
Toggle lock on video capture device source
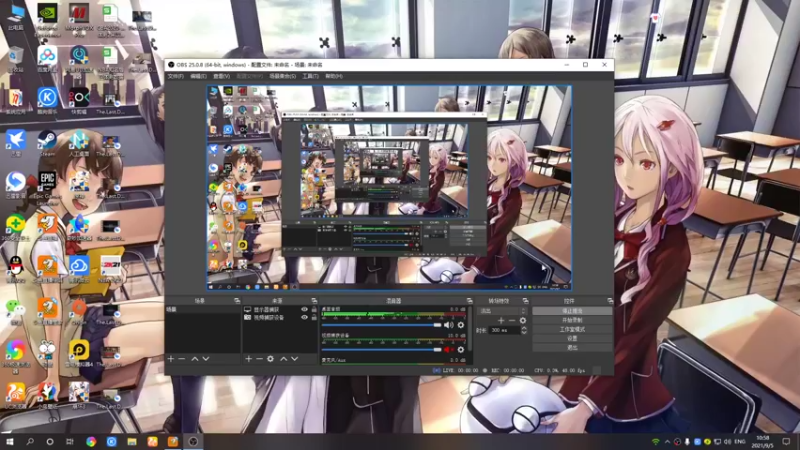tap(314, 317)
